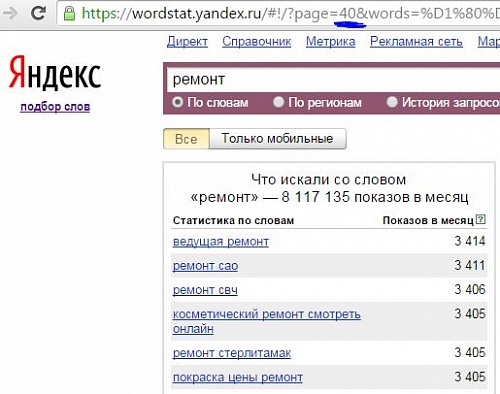Click the browser reload button
Screen dimensions: 500x394
coord(38,13)
